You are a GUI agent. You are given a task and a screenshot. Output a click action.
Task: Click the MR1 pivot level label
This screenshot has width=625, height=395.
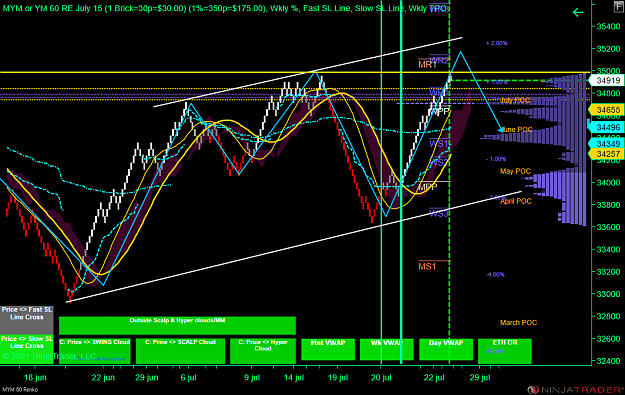[427, 65]
